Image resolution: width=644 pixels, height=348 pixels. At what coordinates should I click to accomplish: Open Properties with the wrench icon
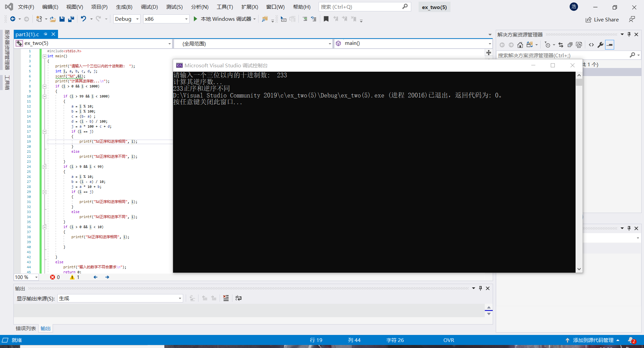[x=600, y=45]
